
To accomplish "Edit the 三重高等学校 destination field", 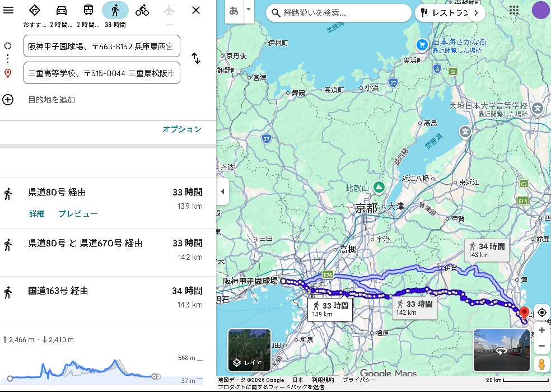I will 102,73.
